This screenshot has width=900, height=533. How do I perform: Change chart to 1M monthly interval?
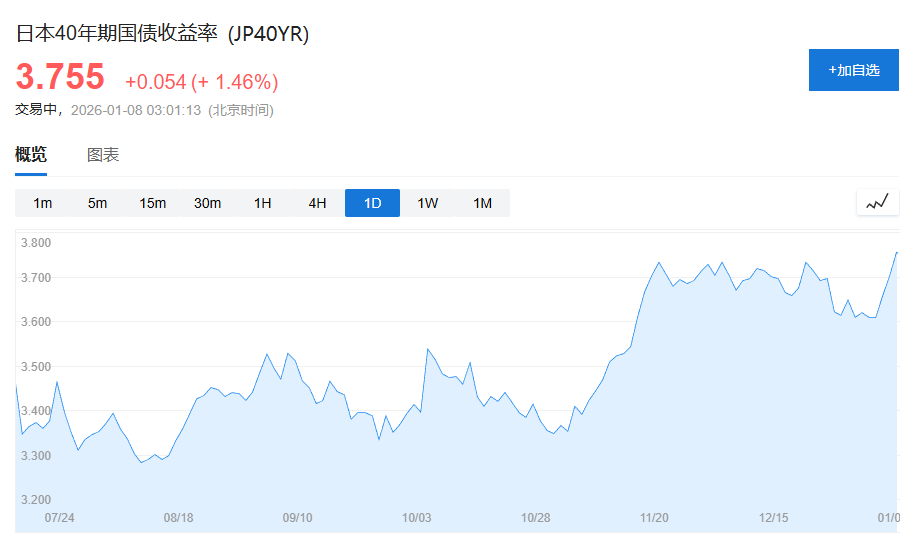point(482,203)
